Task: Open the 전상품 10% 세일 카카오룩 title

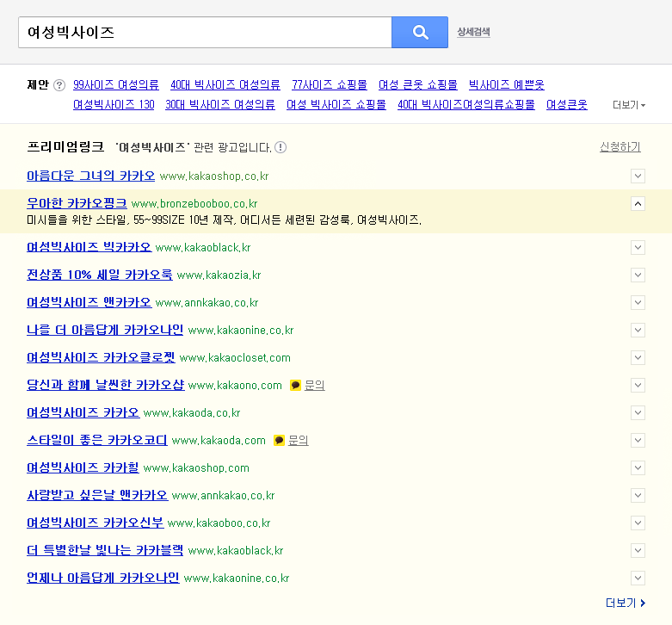Action: [100, 275]
